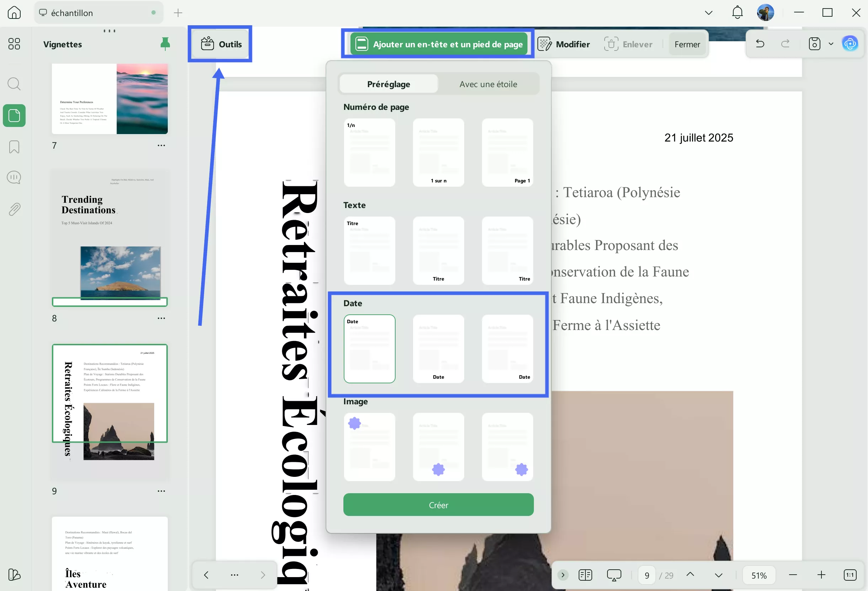Select the Préréglage tab

coord(388,84)
